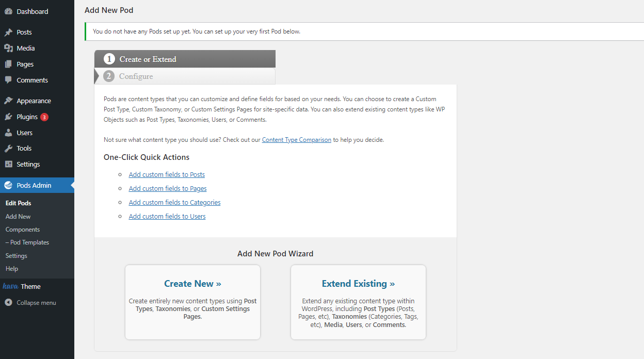
Task: Click the no Pods set up notice
Action: (364, 31)
